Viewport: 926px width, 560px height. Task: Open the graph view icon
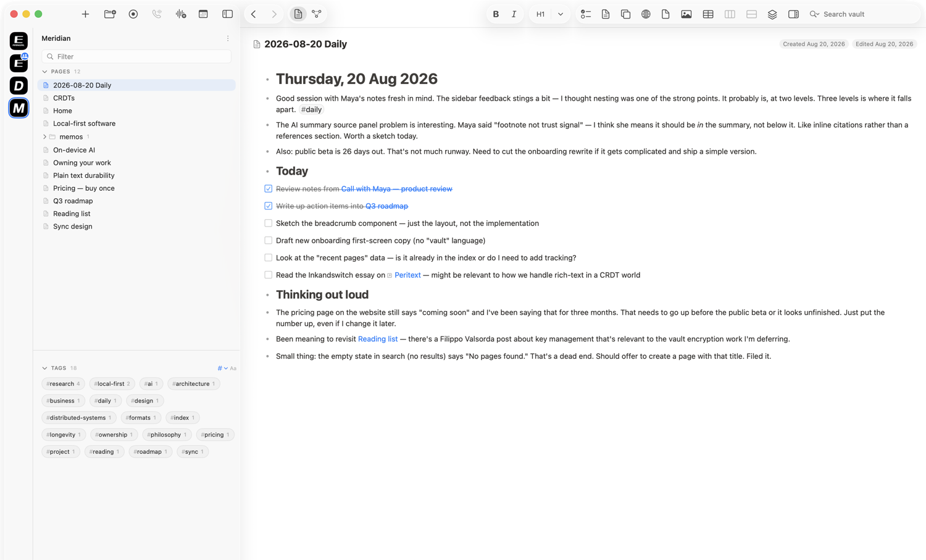(317, 14)
